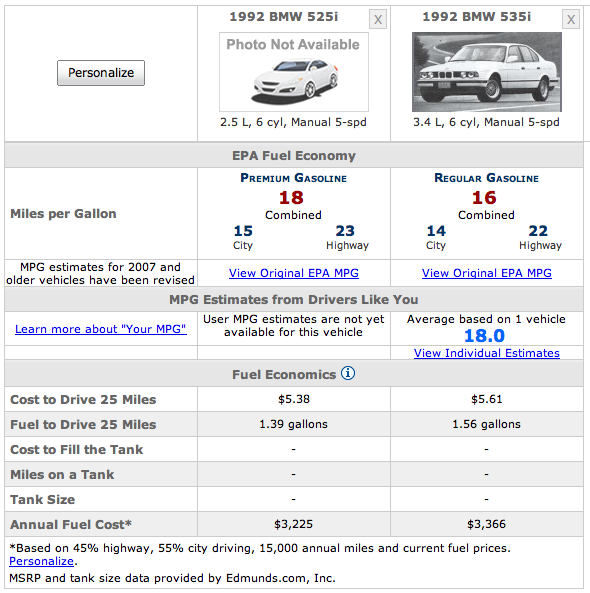Click the Photo Not Available placeholder image
The height and width of the screenshot is (593, 590).
tap(294, 72)
